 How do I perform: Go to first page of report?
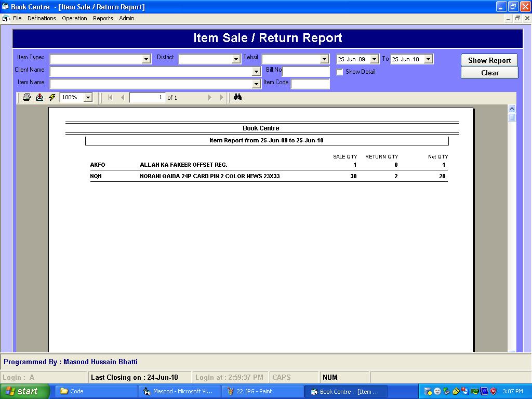110,98
